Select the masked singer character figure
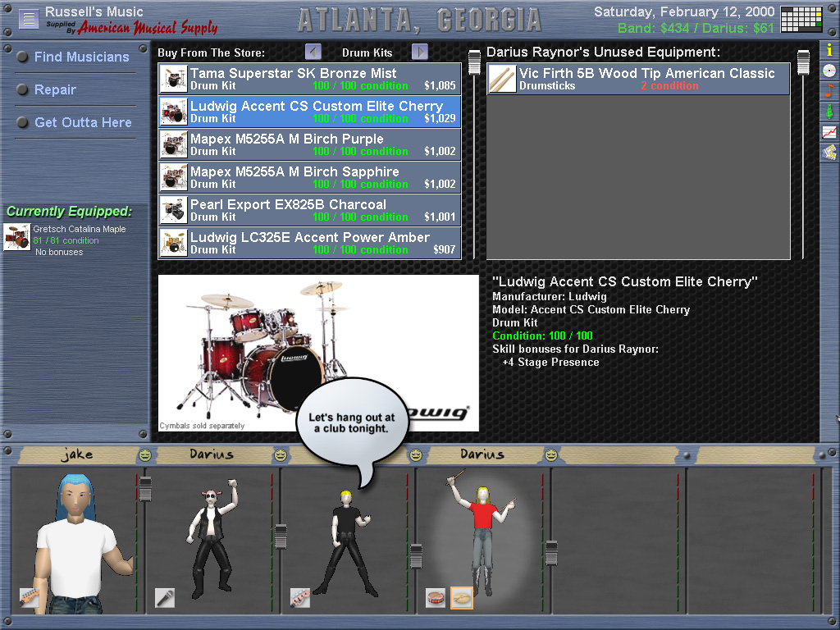This screenshot has height=630, width=840. [212, 538]
